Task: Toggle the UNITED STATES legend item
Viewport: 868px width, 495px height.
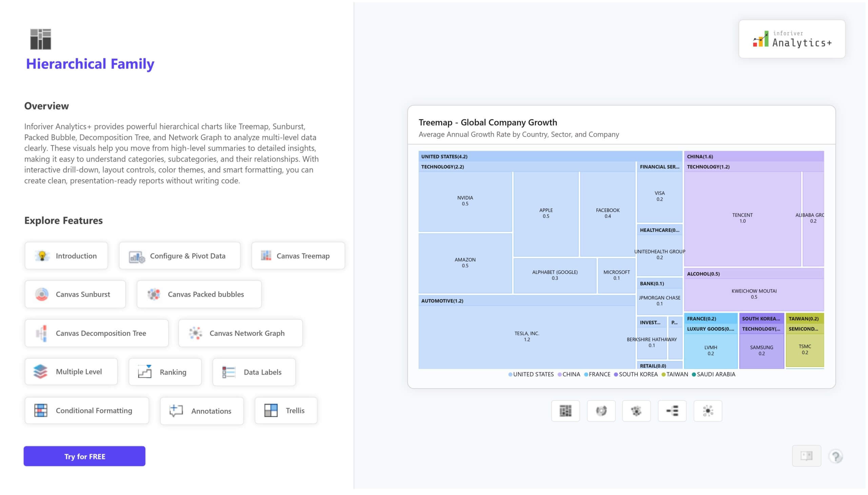Action: pyautogui.click(x=533, y=374)
